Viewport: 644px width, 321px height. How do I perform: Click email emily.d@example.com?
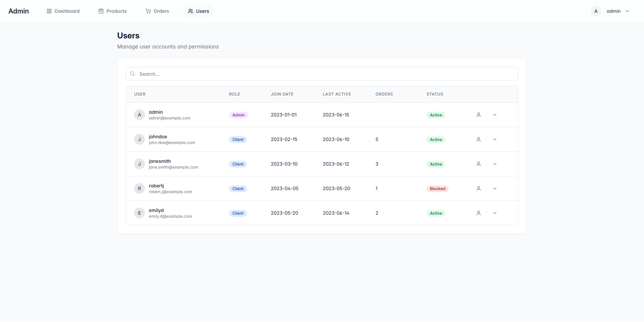coord(170,216)
